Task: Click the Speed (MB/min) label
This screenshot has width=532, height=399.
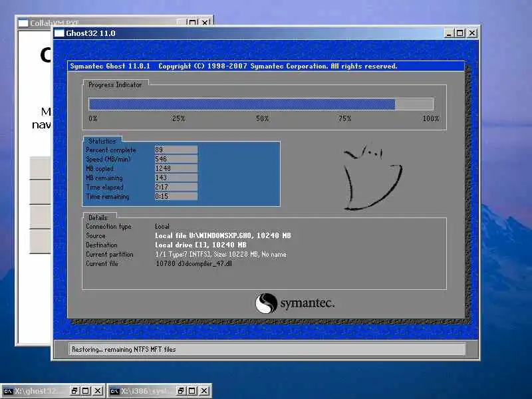Action: tap(108, 159)
